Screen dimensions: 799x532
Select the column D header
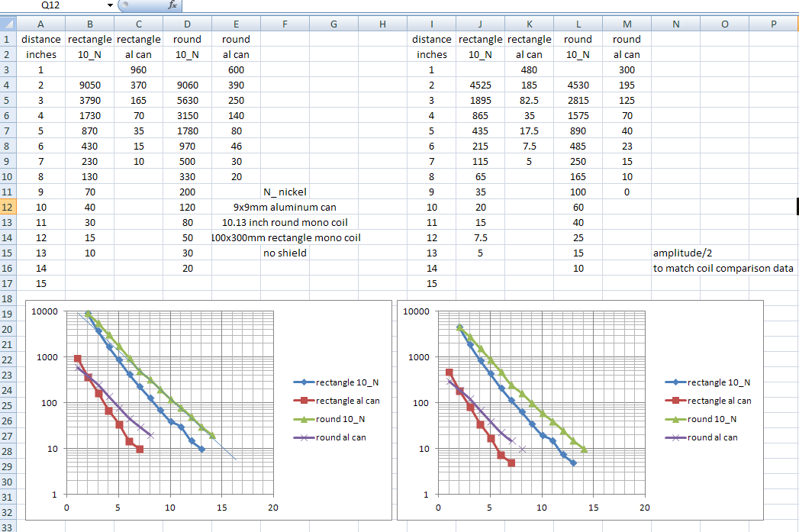(187, 24)
